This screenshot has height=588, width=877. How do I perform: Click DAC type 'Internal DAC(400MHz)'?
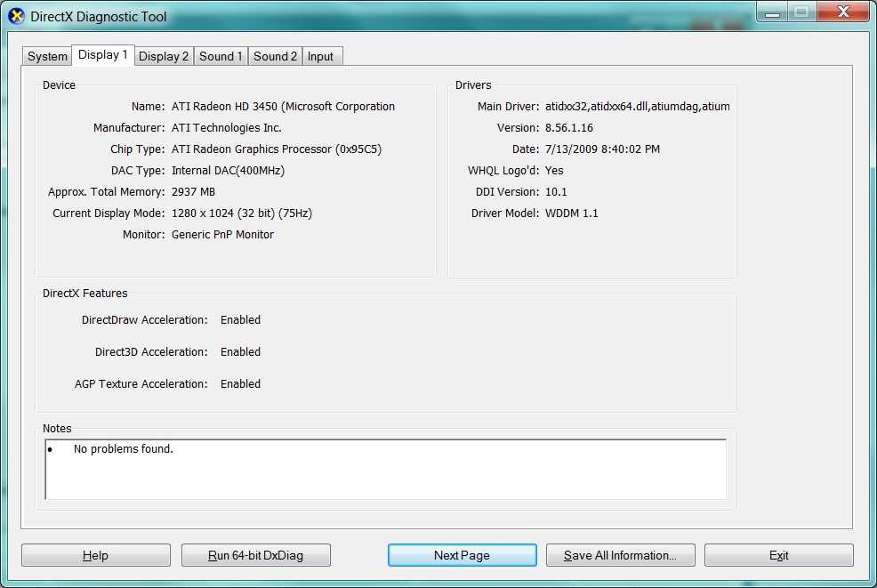pyautogui.click(x=229, y=170)
